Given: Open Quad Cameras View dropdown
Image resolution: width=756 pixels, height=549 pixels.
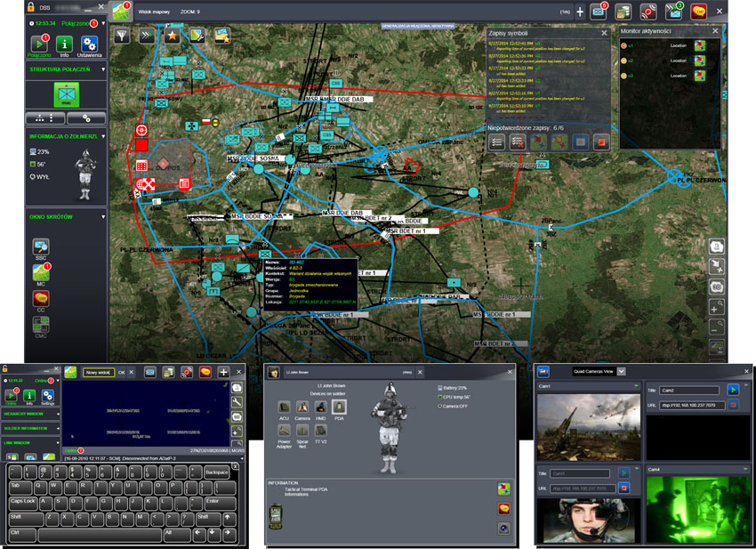Looking at the screenshot, I should coord(622,371).
